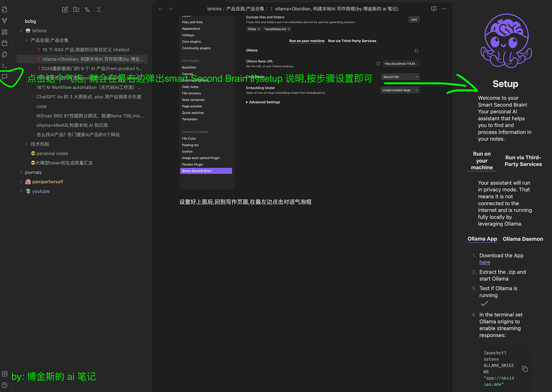Create a new note with the pencil icon
The height and width of the screenshot is (392, 552).
(x=65, y=9)
